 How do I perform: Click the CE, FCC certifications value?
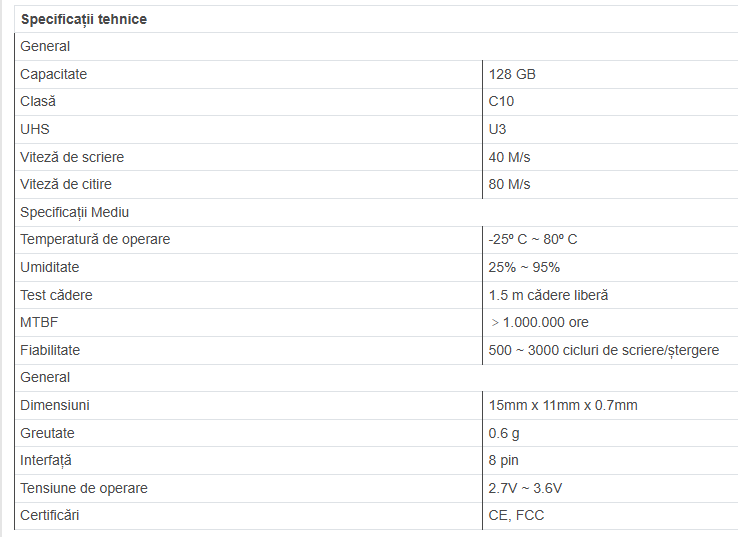click(516, 515)
